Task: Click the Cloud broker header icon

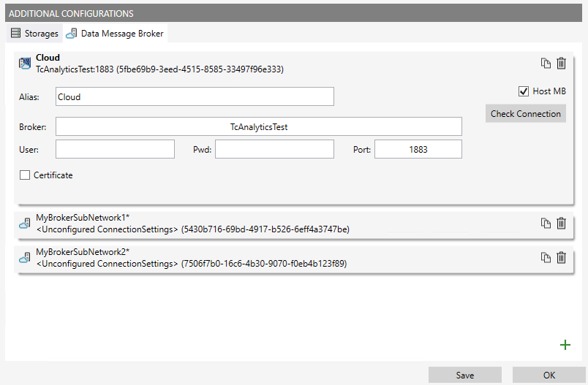Action: 25,64
